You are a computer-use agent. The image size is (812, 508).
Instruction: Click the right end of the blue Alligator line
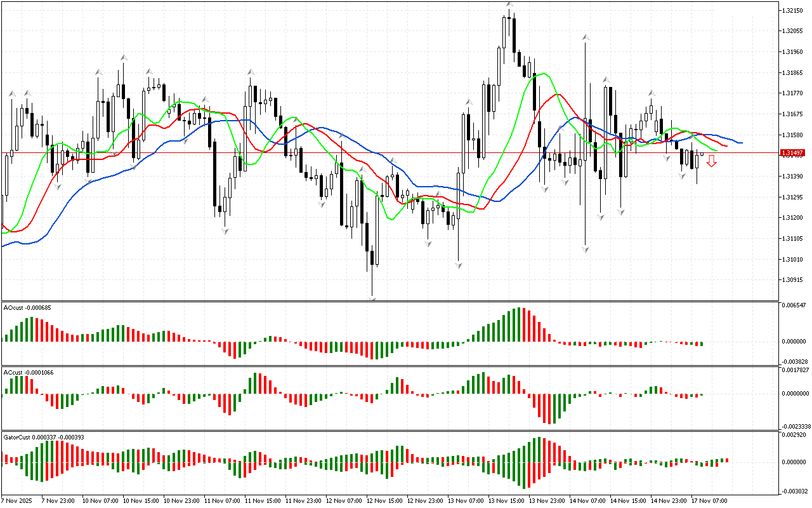click(740, 143)
